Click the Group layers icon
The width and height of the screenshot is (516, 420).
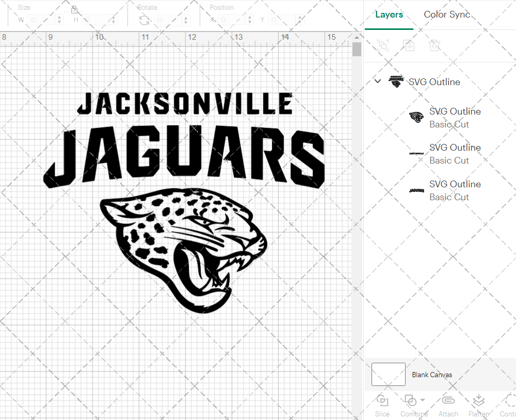pyautogui.click(x=383, y=45)
